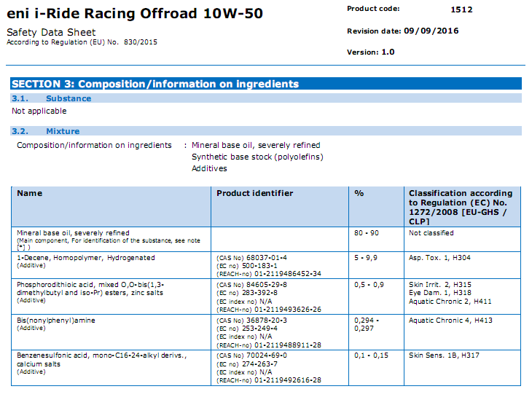This screenshot has height=397, width=532.
Task: Click 'Skin Sens. 1B, H317' classification
Action: coord(444,355)
